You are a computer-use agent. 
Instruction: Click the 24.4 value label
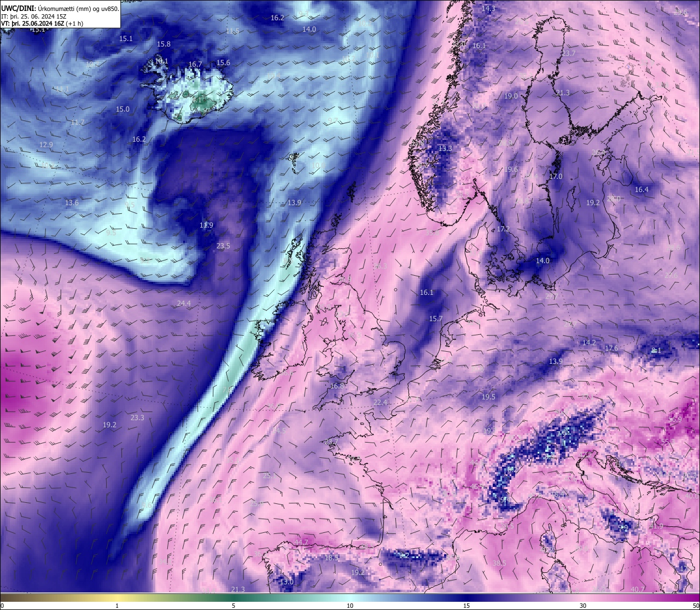[x=184, y=304]
